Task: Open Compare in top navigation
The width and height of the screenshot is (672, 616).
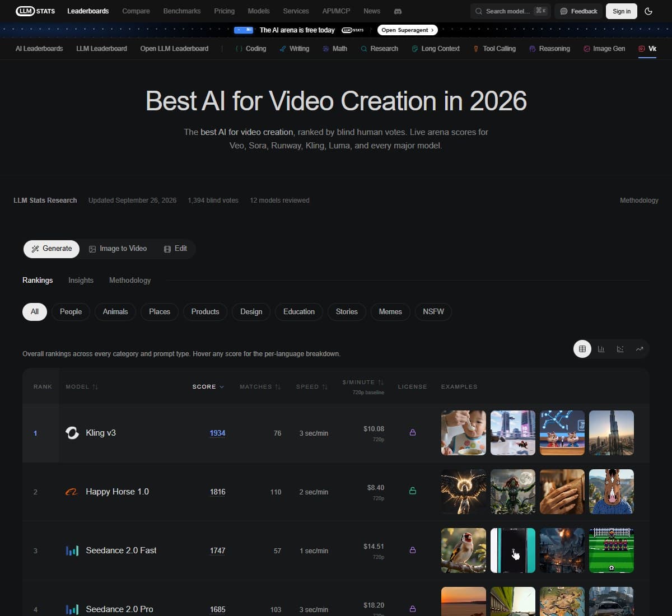Action: pos(136,11)
